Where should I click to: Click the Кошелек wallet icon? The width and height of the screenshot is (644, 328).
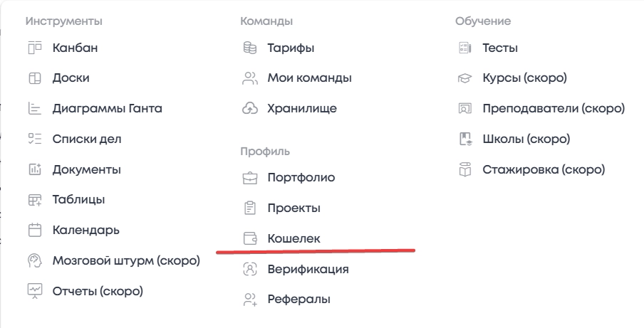(249, 239)
